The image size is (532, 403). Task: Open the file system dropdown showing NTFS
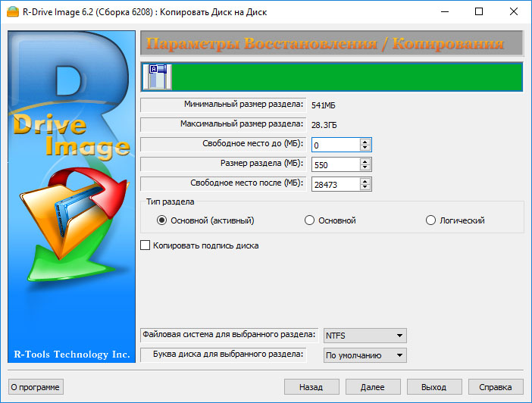click(365, 336)
